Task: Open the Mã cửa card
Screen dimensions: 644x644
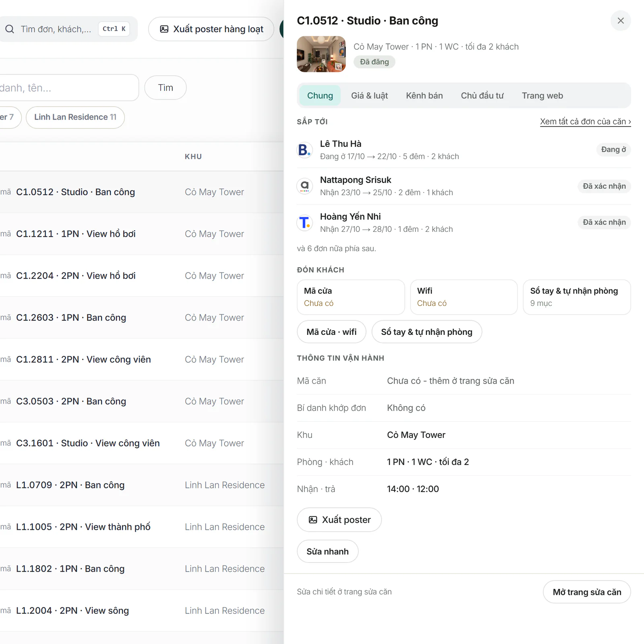Action: tap(351, 297)
